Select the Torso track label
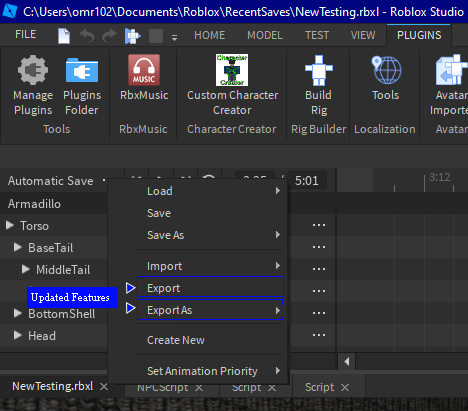 (x=34, y=226)
